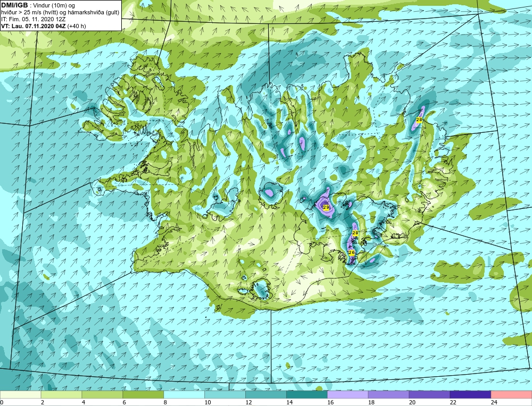The width and height of the screenshot is (532, 406).
Task: Click the 2–4 m/s light green legend swatch
Action: (61, 394)
